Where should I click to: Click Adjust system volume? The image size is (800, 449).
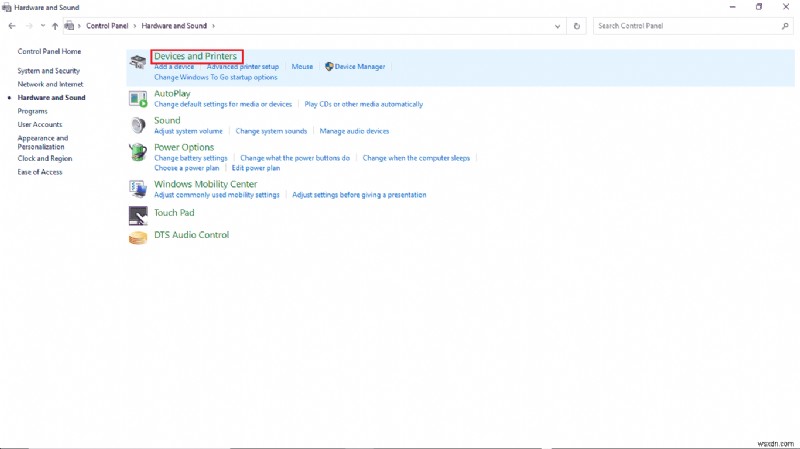point(188,131)
